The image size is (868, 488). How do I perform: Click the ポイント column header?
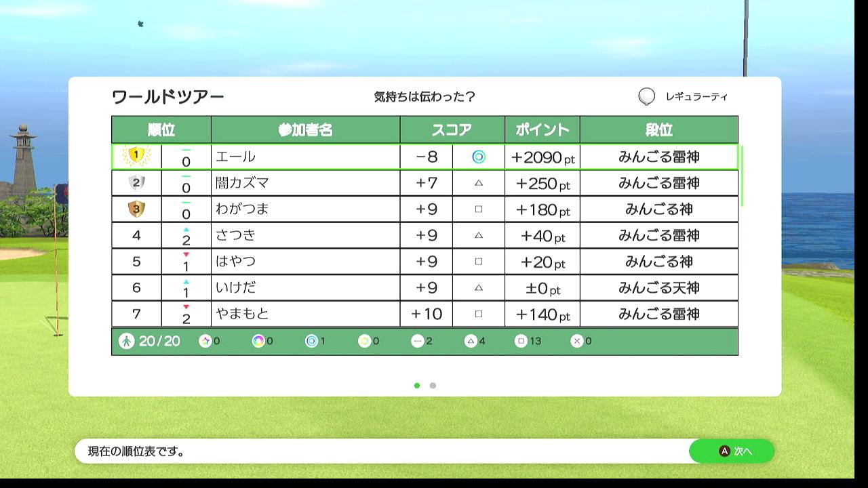542,130
